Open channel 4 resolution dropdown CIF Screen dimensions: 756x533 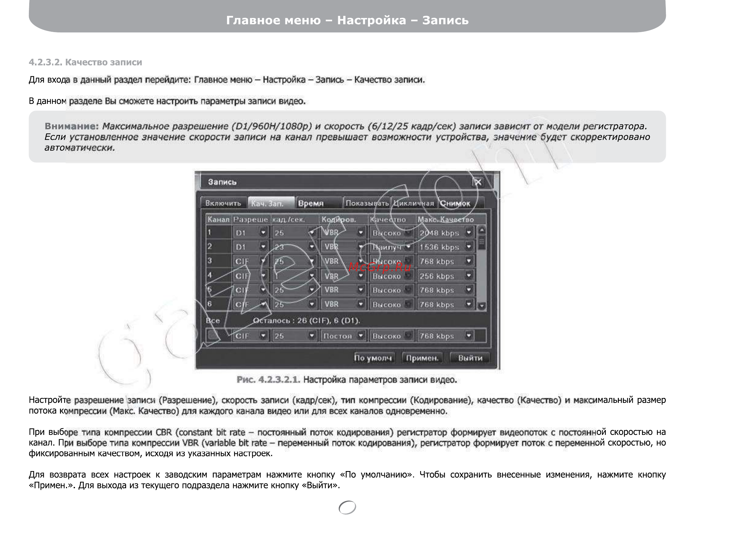(251, 276)
